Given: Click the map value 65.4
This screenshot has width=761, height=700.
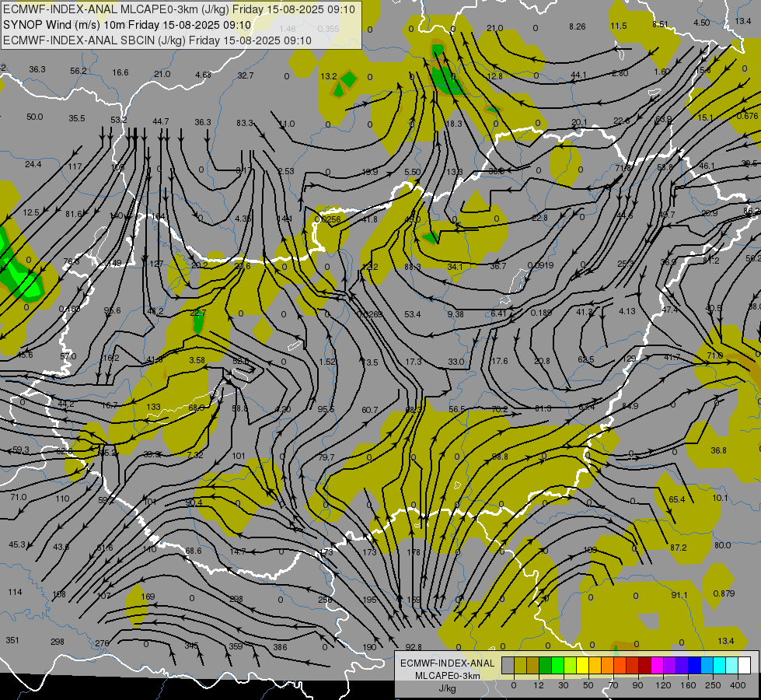Looking at the screenshot, I should coord(676,500).
